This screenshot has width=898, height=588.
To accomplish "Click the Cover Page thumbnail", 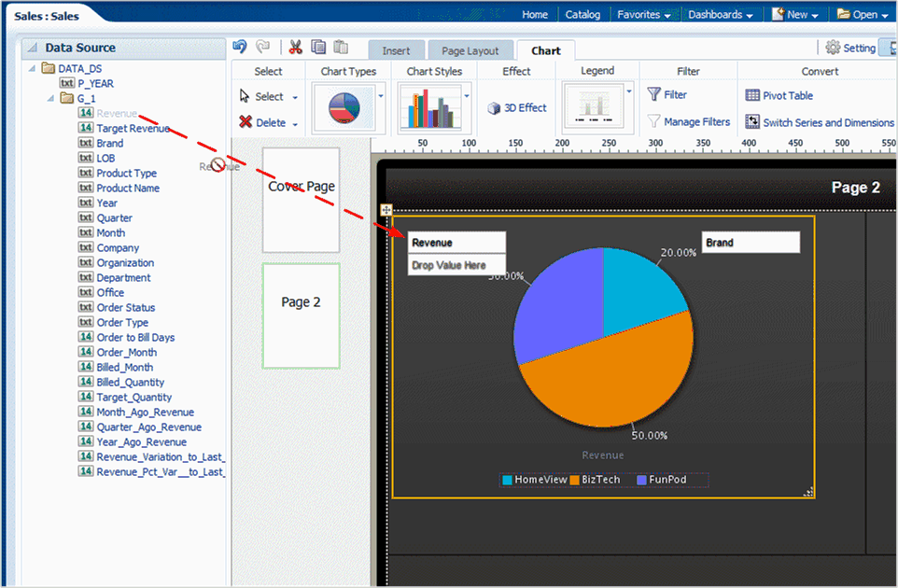I will [302, 200].
